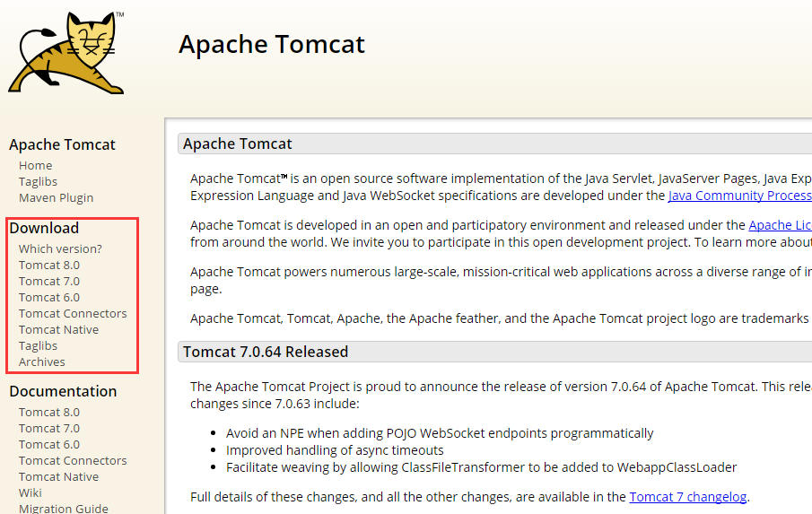Follow the Apache License link

click(780, 225)
